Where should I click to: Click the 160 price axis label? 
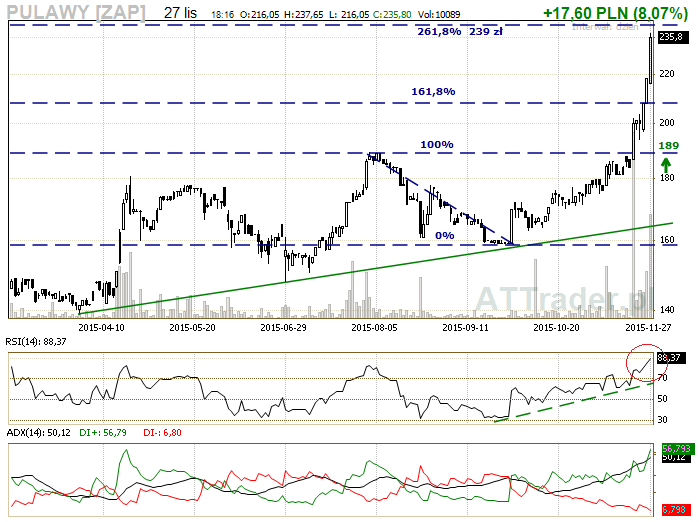click(x=667, y=240)
